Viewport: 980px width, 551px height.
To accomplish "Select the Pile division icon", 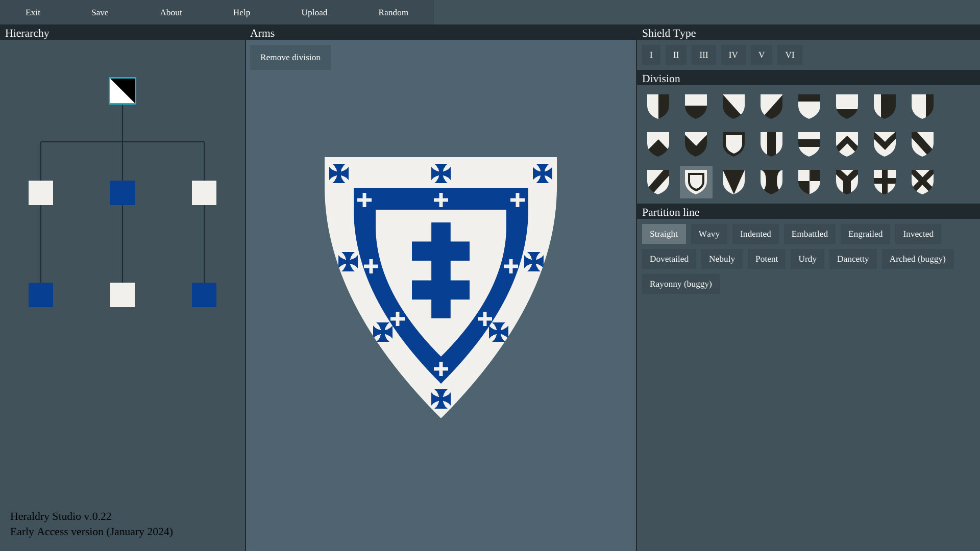I will [x=733, y=182].
